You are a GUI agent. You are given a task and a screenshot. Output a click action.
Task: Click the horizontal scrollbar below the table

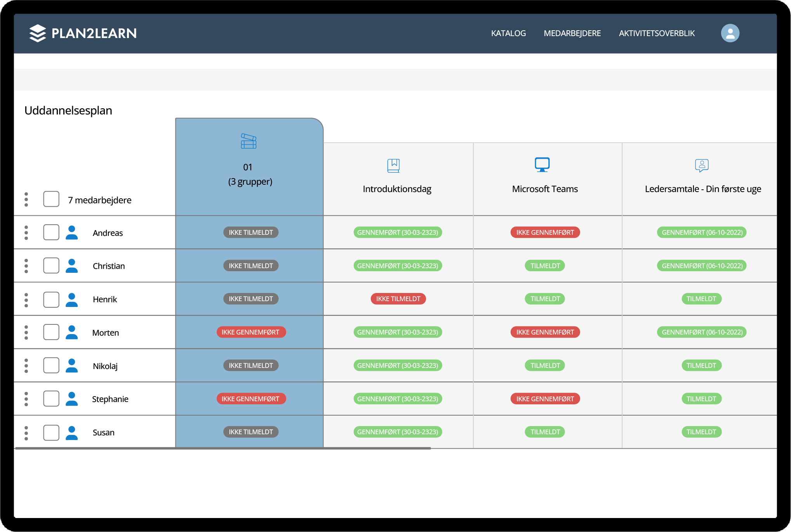[223, 448]
